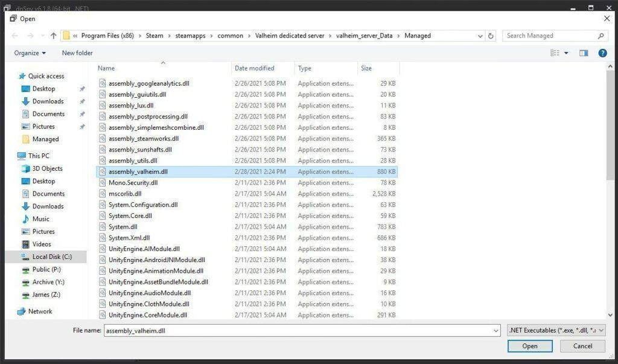This screenshot has width=618, height=364.
Task: Expand the File name dropdown arrow
Action: [496, 330]
